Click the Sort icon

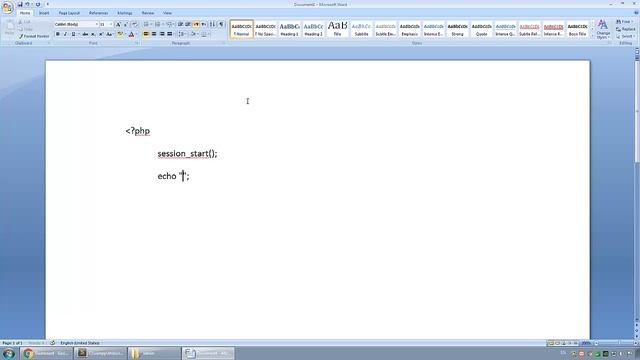click(x=212, y=24)
